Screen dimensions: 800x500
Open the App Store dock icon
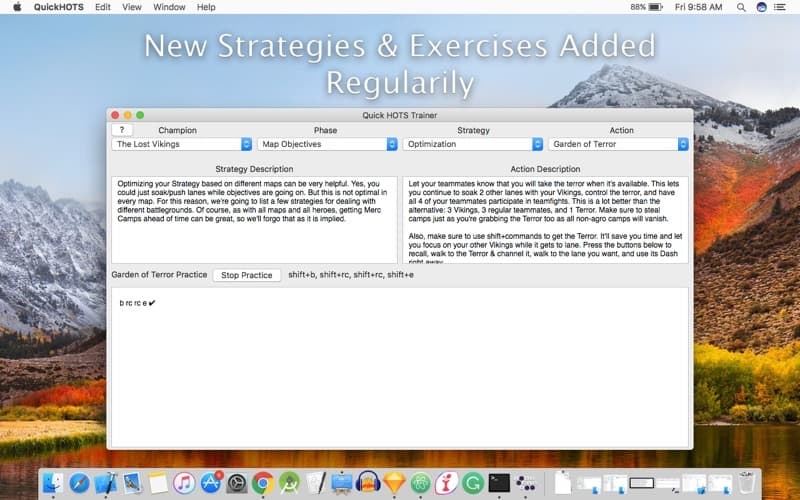[x=211, y=483]
